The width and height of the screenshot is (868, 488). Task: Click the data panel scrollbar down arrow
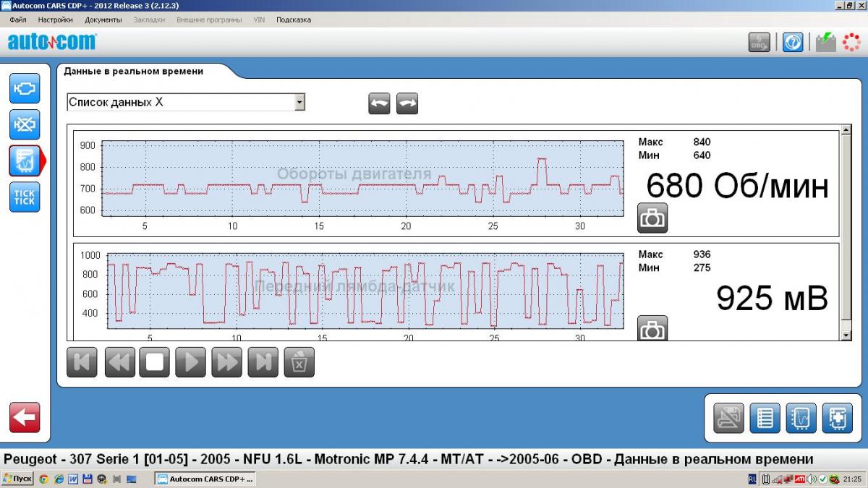(846, 335)
